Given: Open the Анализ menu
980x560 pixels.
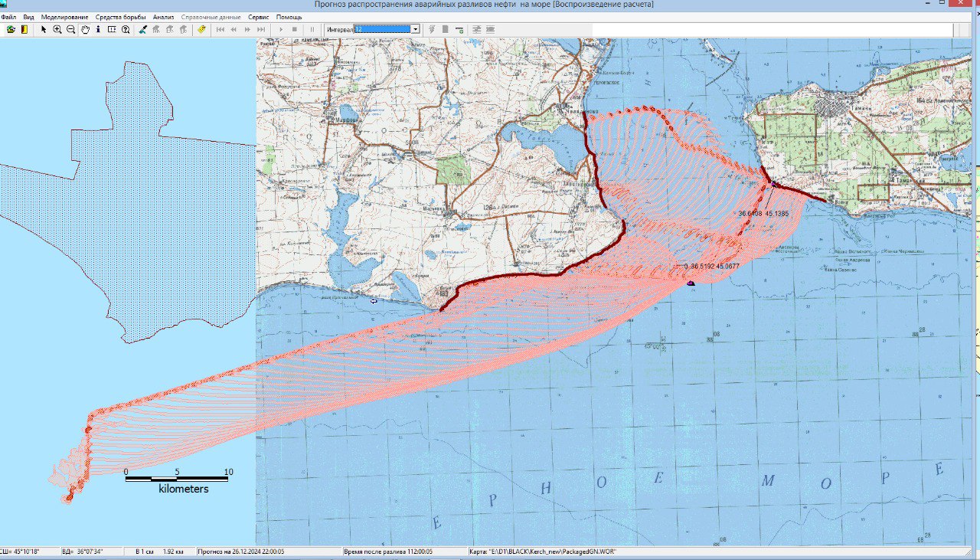Looking at the screenshot, I should 163,17.
